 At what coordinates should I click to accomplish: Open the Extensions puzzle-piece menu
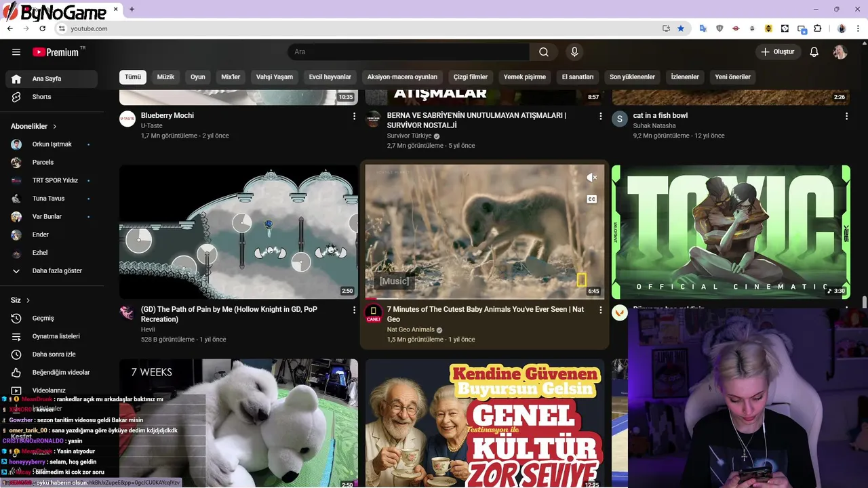pos(817,28)
